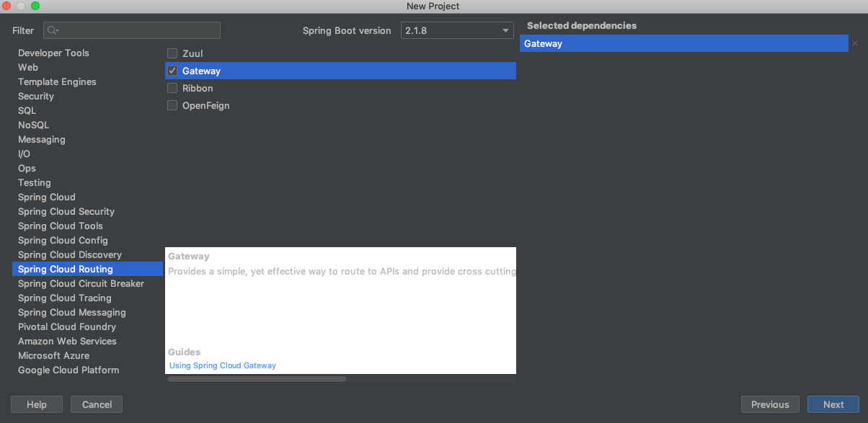Select the Spring Cloud Discovery category

[x=70, y=254]
